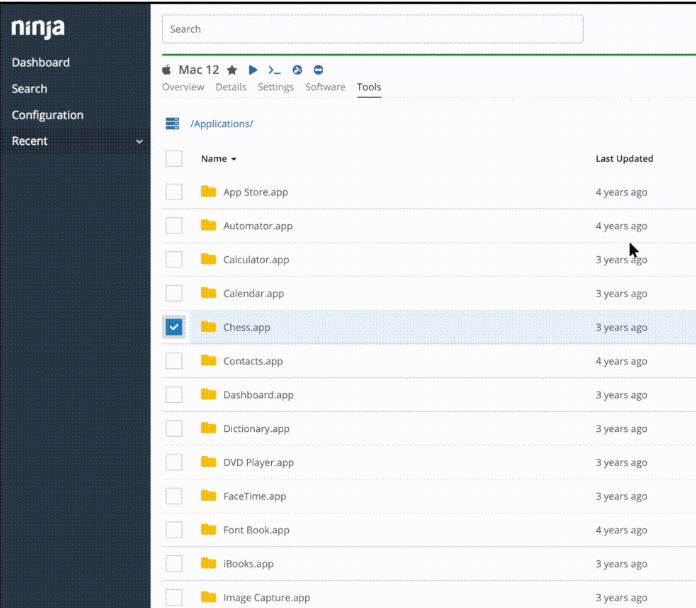Select the Tools tab
The image size is (696, 608).
pyautogui.click(x=369, y=87)
